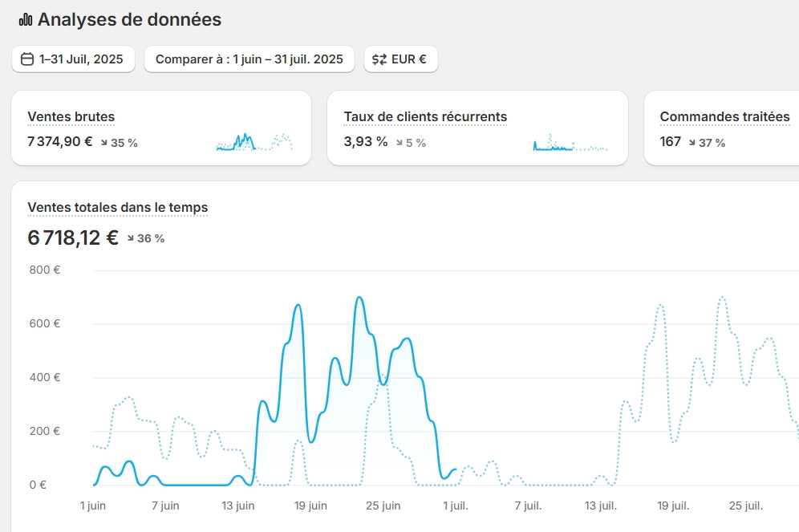Click the 400 € axis label
This screenshot has width=799, height=532.
pyautogui.click(x=45, y=378)
